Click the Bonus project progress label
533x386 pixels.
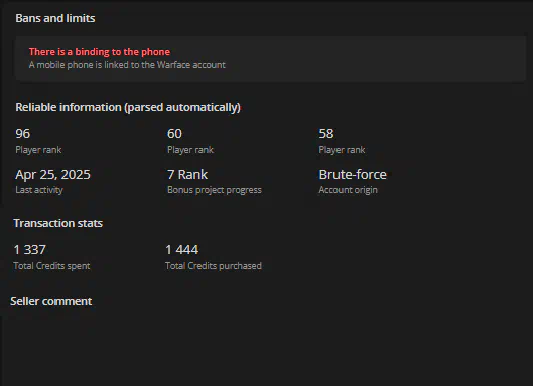coord(214,190)
